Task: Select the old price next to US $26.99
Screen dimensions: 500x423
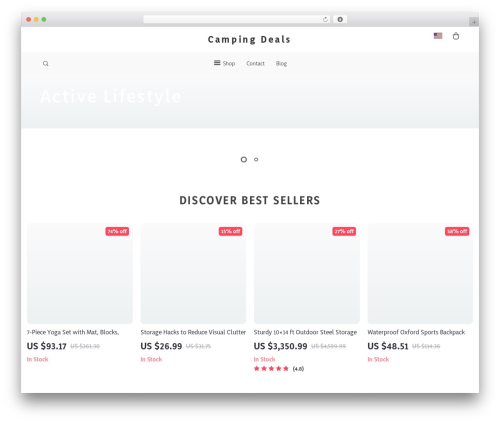Action: tap(198, 346)
